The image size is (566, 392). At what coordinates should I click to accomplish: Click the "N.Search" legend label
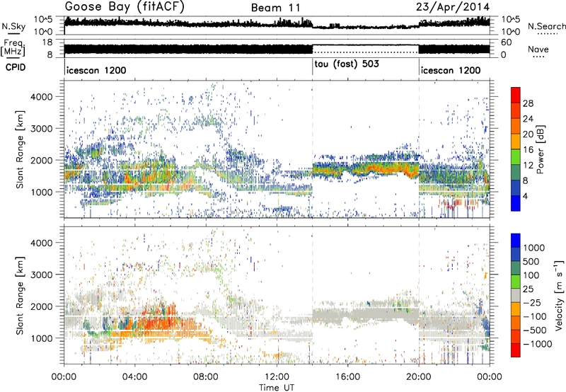[546, 26]
